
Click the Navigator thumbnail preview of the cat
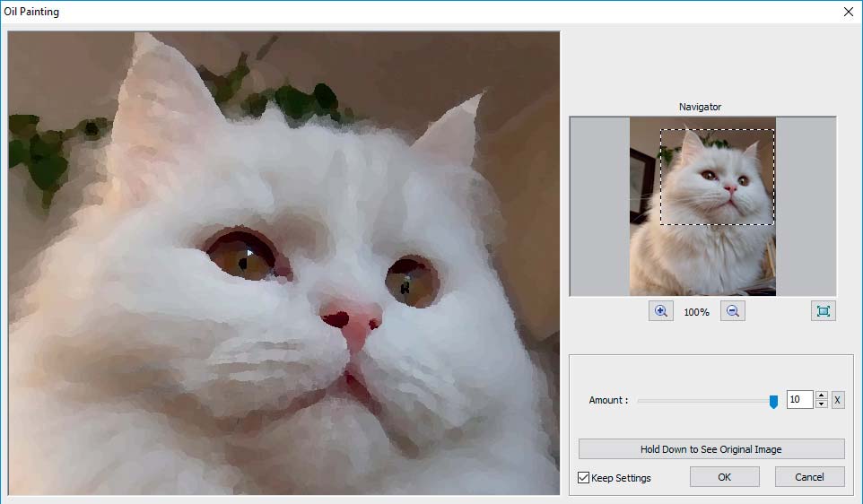702,206
